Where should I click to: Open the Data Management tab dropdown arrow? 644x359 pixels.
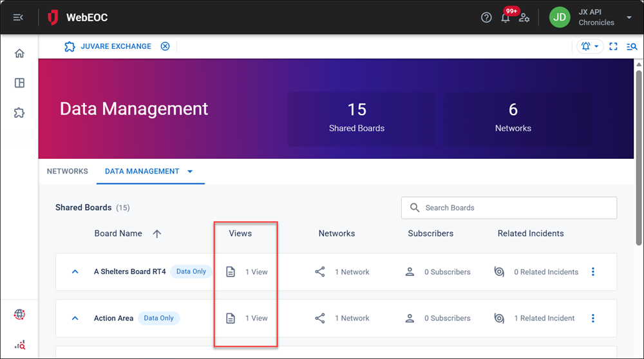click(190, 172)
